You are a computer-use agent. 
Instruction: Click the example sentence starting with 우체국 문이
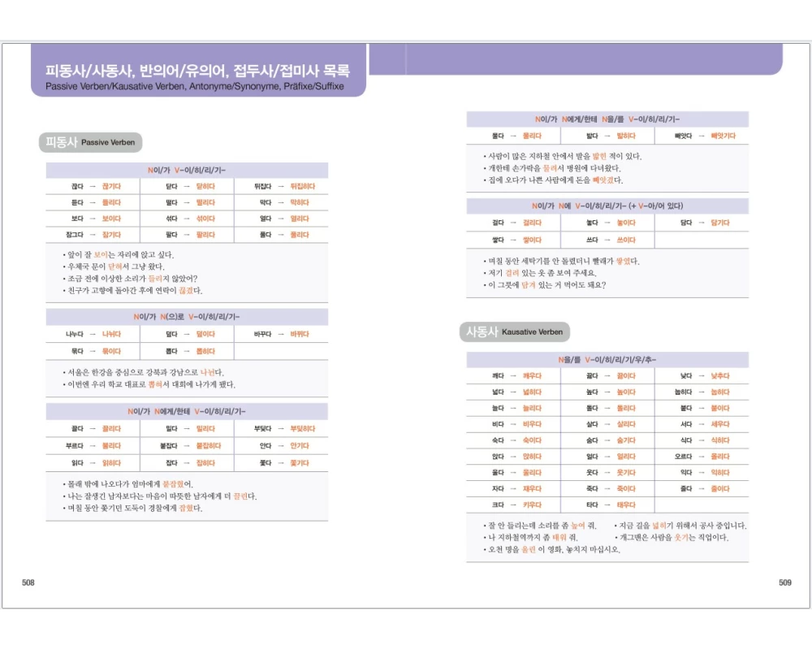[117, 266]
